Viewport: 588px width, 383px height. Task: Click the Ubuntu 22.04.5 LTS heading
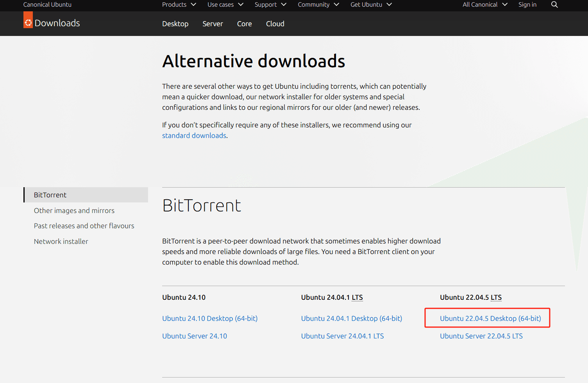[471, 297]
